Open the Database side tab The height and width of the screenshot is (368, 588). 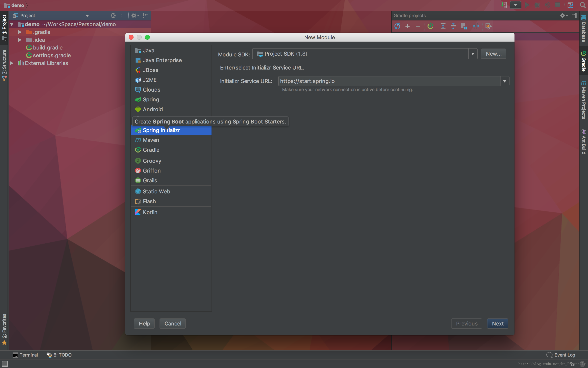584,29
